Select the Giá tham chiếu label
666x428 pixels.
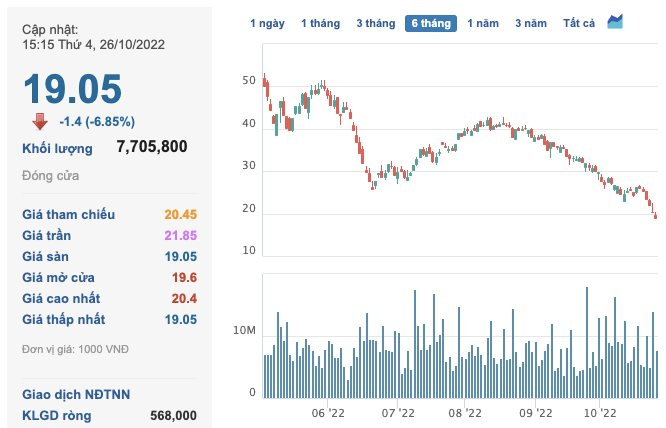[68, 214]
